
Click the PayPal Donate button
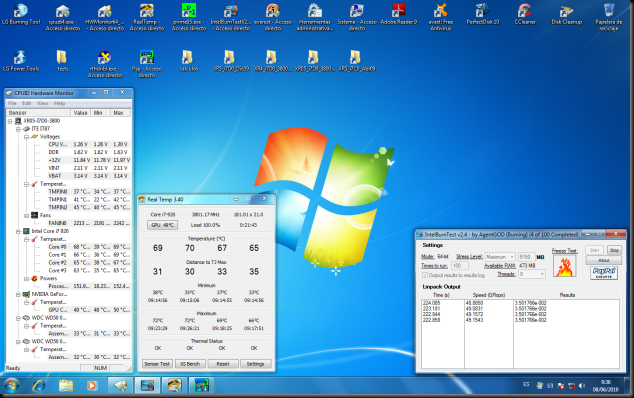603,273
